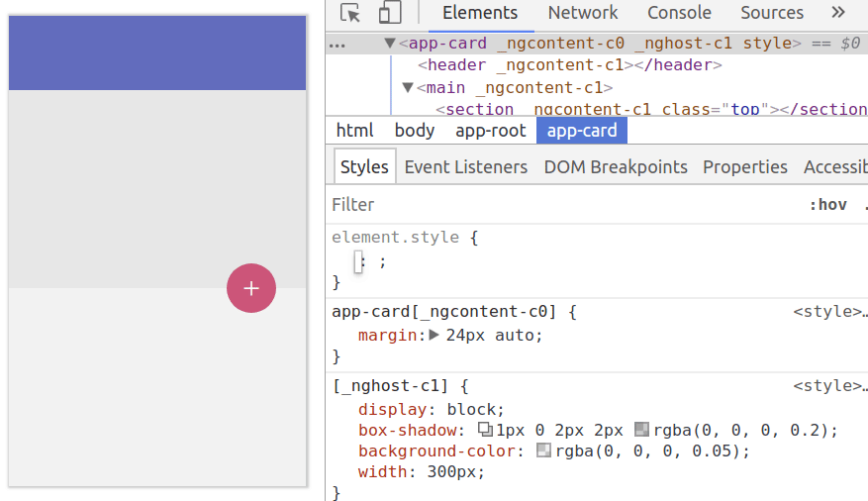Click the ellipsis beside app-card node

338,44
